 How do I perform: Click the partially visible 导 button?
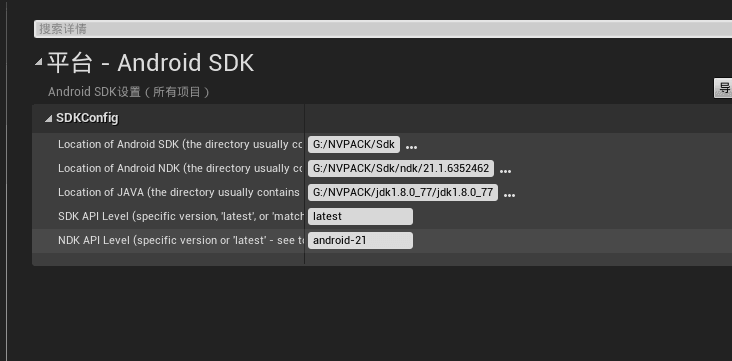click(x=723, y=88)
